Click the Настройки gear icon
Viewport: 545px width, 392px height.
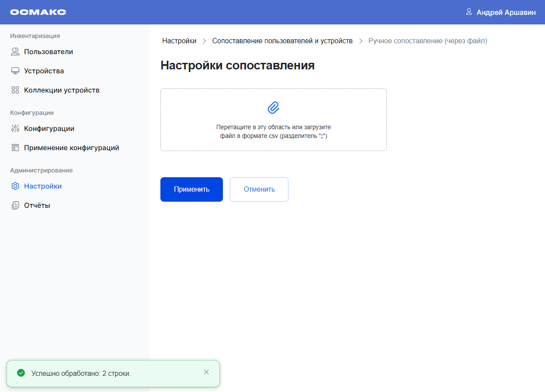[x=15, y=186]
